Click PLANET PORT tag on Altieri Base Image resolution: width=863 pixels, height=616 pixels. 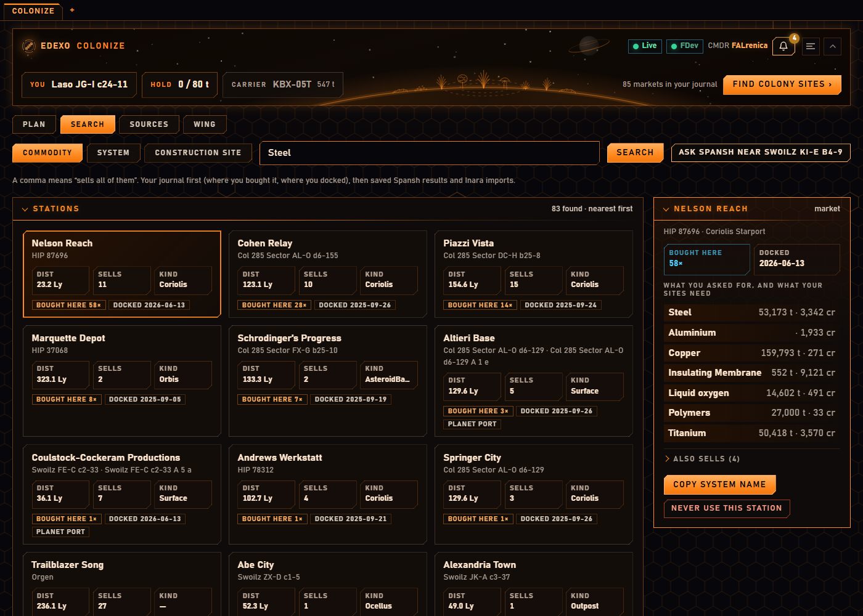tap(472, 424)
